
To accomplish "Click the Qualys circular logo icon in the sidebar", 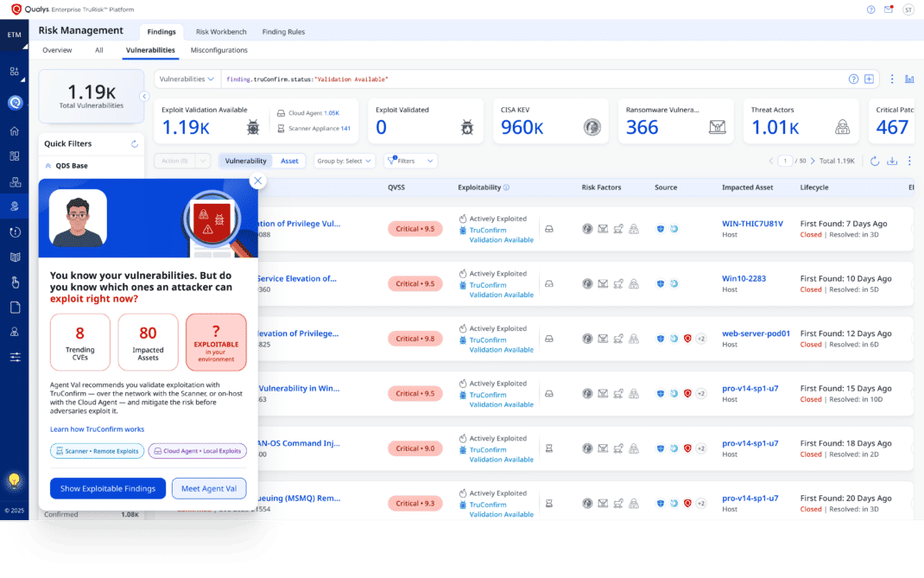I will pos(16,103).
